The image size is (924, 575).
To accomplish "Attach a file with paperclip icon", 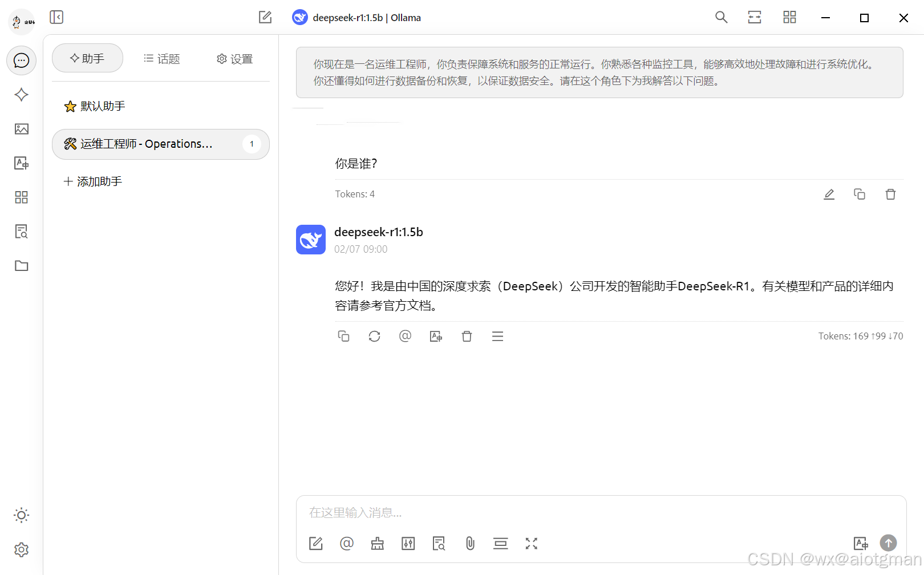I will 470,544.
